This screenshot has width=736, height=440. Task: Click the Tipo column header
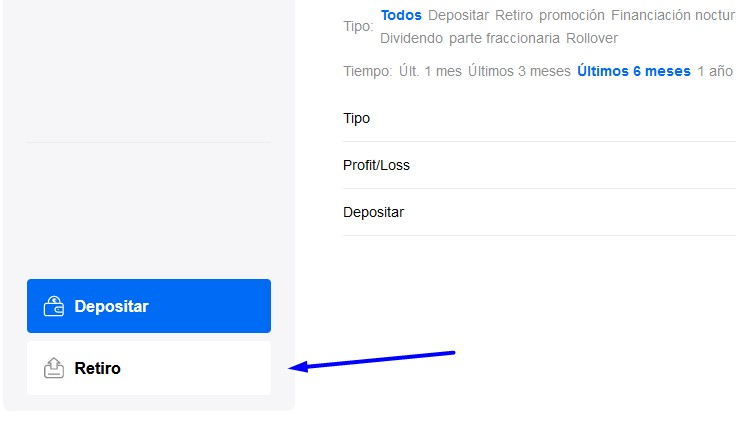click(x=356, y=118)
